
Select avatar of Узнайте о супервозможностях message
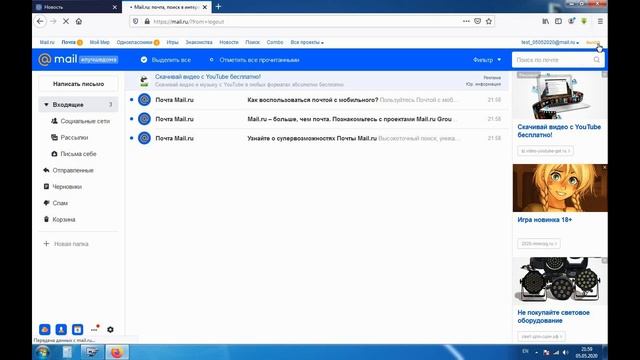144,138
